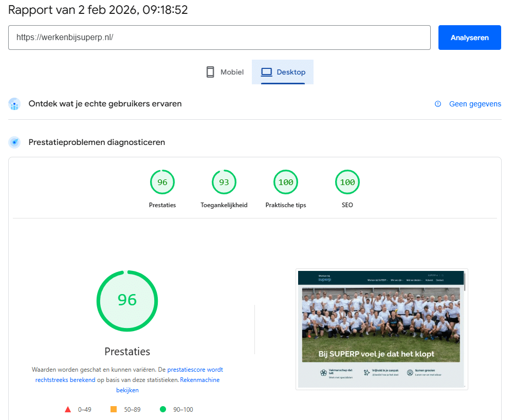Click the URL input containing werkenbijsuperp.nl
The image size is (514, 420).
[x=219, y=38]
